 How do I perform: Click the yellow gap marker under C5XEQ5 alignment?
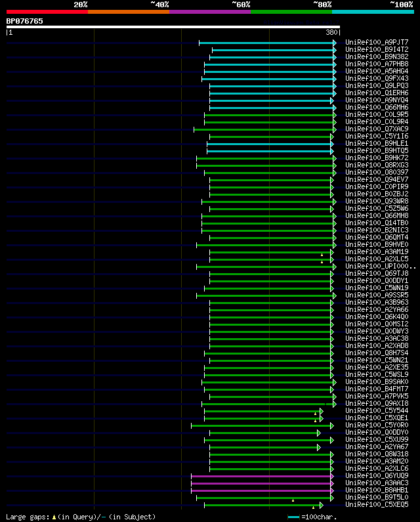[313, 508]
